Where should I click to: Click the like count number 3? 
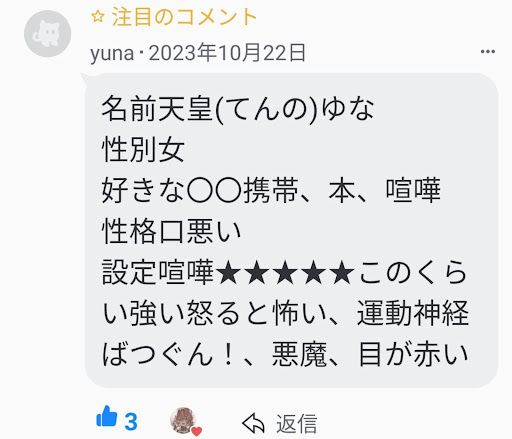pos(131,422)
